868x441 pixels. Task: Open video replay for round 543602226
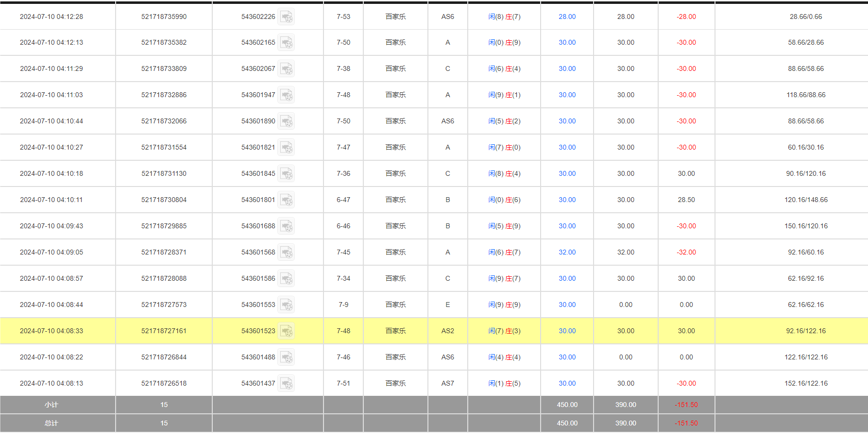pyautogui.click(x=286, y=17)
